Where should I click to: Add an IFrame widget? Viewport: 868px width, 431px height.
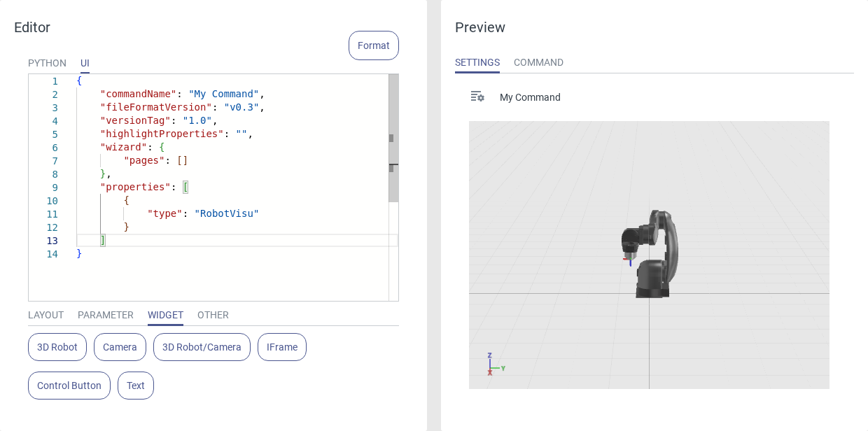click(x=281, y=347)
